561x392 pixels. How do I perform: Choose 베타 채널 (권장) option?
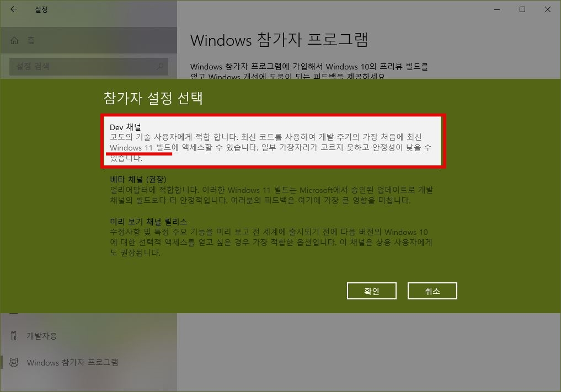[271, 190]
